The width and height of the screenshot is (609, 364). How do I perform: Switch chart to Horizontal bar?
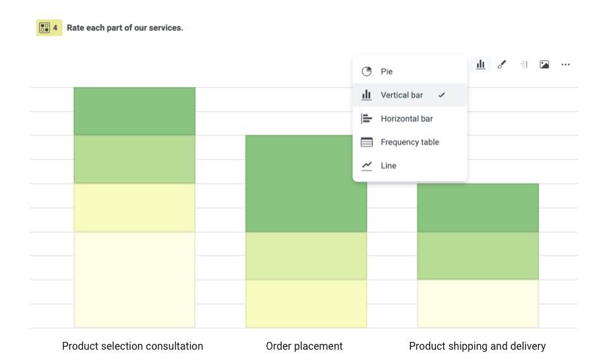pos(407,118)
